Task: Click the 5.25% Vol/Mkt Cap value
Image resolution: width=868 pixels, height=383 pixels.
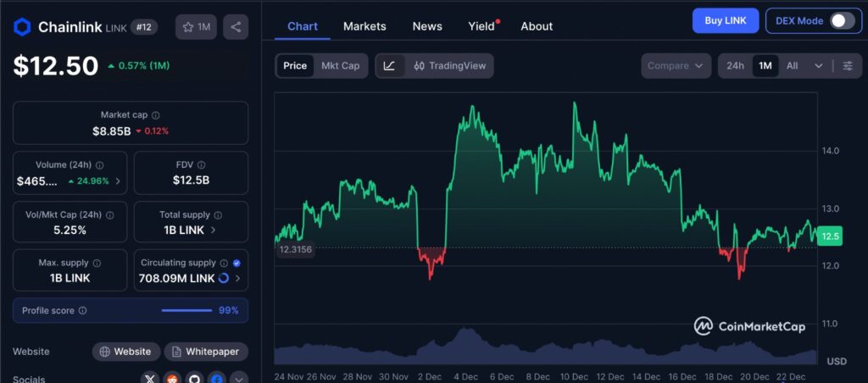Action: click(70, 230)
